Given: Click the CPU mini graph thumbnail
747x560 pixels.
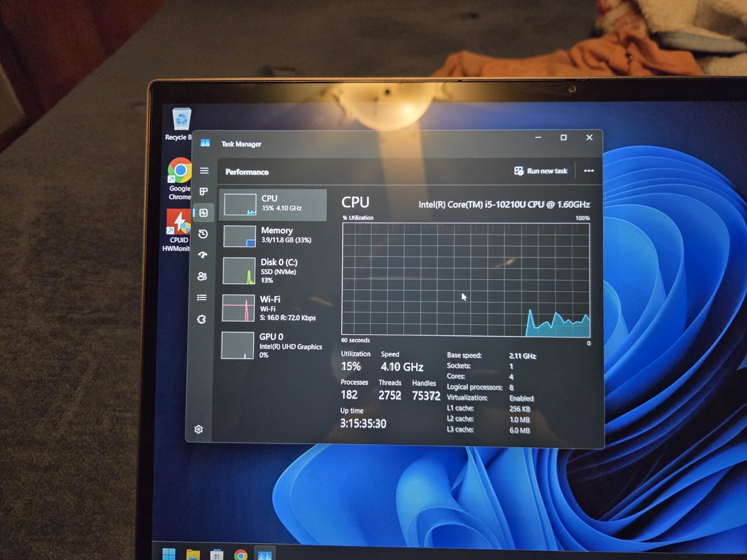Looking at the screenshot, I should [240, 205].
